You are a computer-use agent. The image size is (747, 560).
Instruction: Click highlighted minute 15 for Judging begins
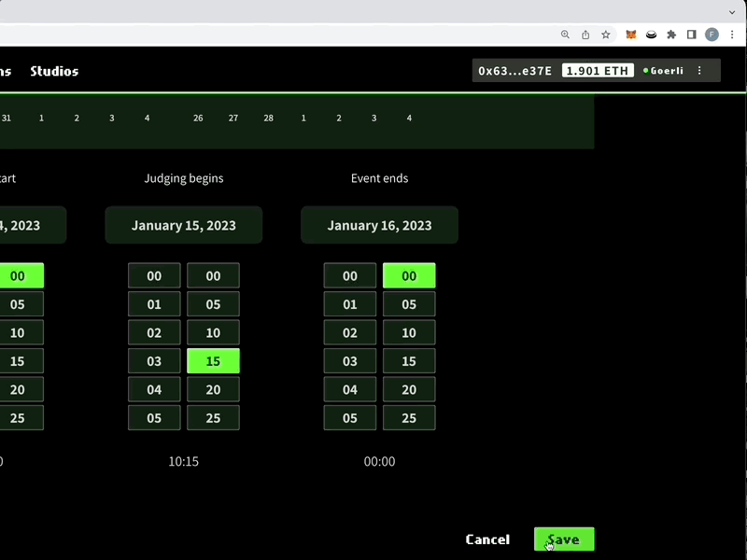click(213, 361)
